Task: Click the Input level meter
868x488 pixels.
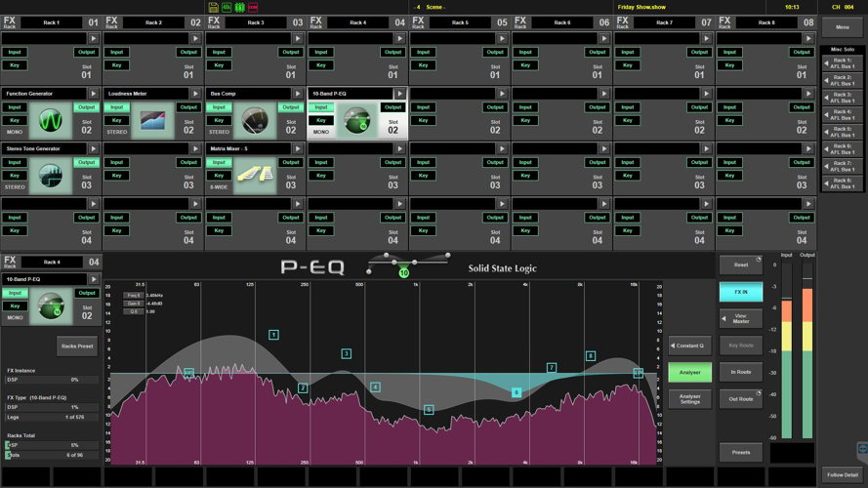Action: click(x=787, y=349)
